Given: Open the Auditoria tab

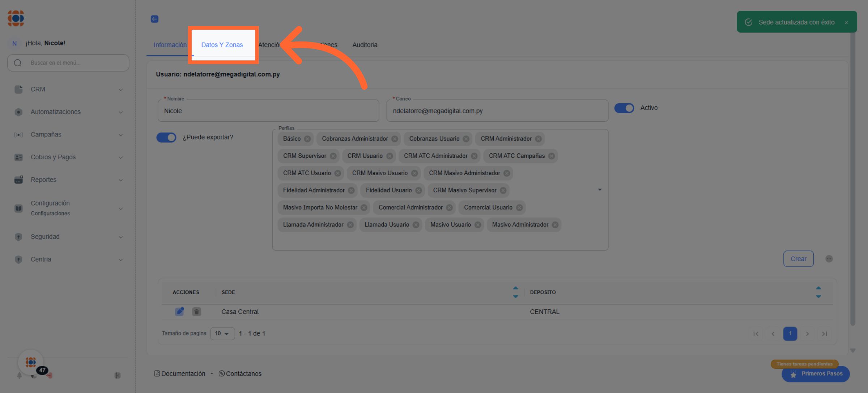Looking at the screenshot, I should [x=365, y=45].
